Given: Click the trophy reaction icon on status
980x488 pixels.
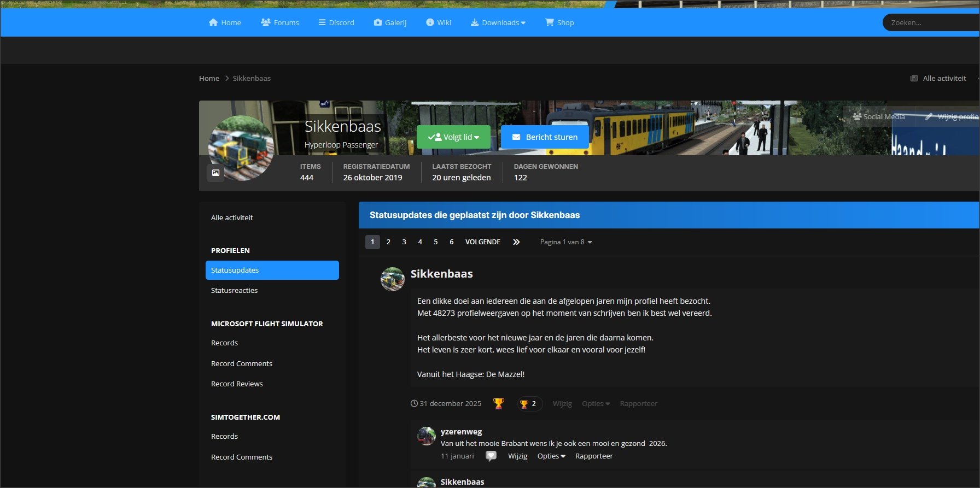Looking at the screenshot, I should click(498, 403).
